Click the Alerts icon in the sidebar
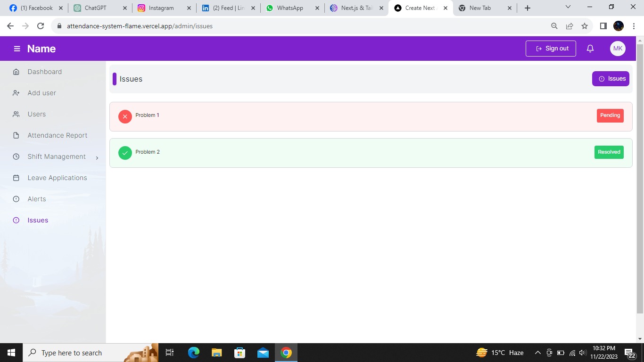 point(16,199)
